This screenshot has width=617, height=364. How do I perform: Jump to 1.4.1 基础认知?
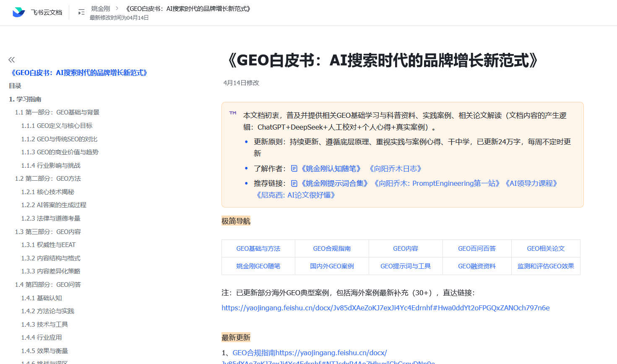[42, 298]
